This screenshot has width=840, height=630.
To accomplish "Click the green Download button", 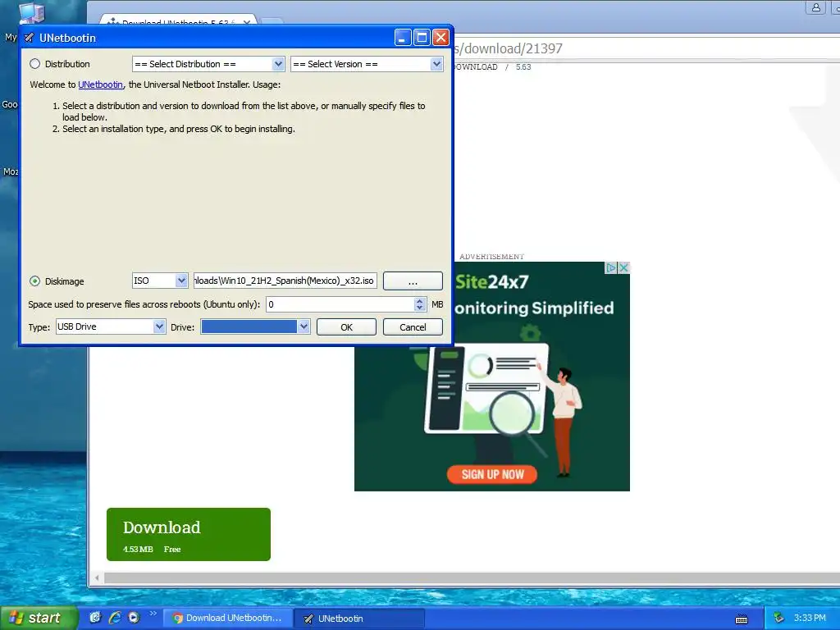I will (x=189, y=534).
